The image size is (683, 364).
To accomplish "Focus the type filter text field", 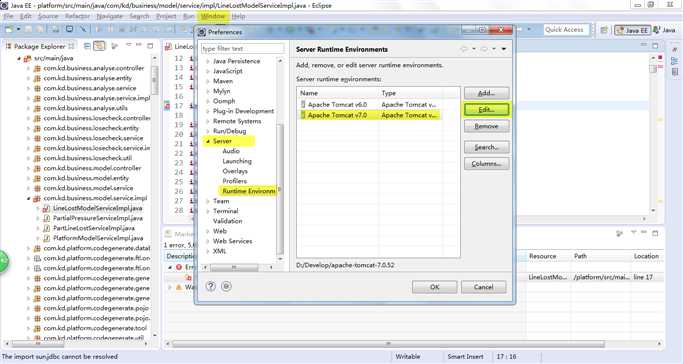I will coord(242,48).
